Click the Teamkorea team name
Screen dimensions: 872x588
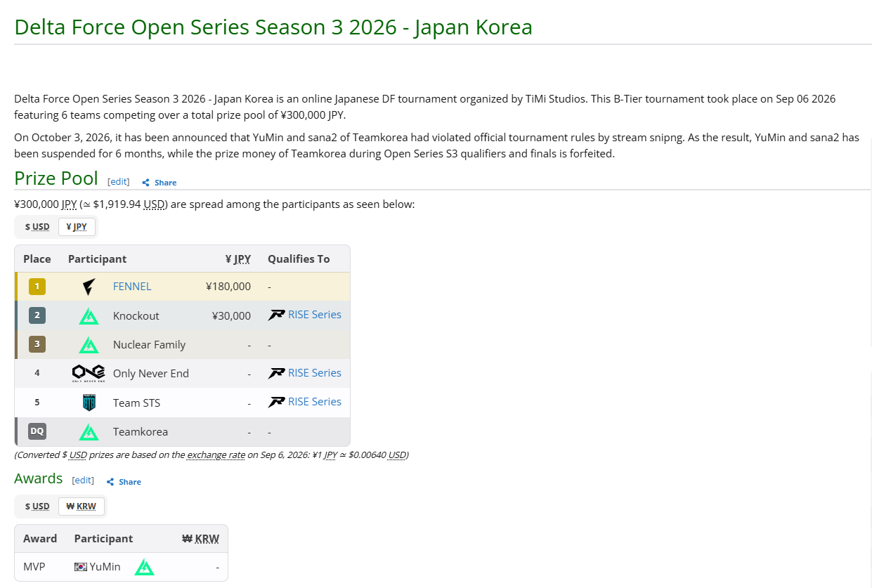141,432
